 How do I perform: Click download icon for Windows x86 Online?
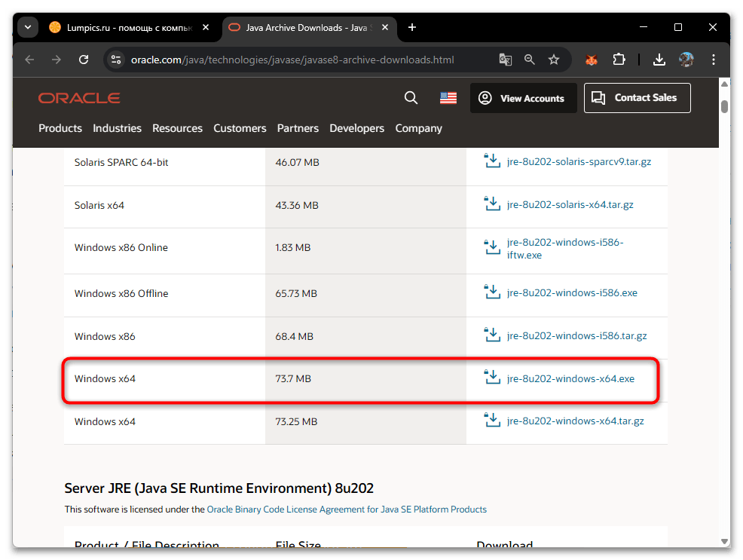(x=492, y=246)
